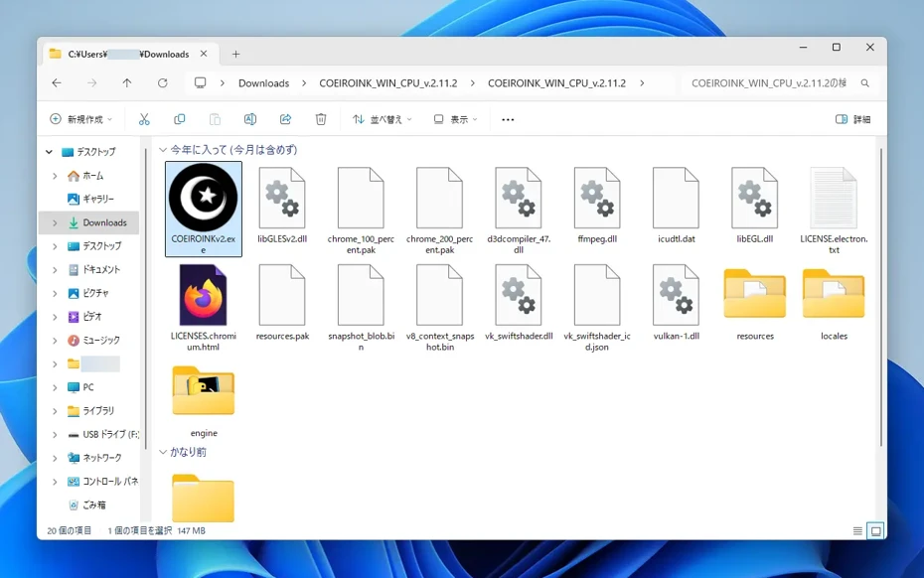Screen dimensions: 924x578
Task: Expand the ライブラリ tree node
Action: coord(55,411)
